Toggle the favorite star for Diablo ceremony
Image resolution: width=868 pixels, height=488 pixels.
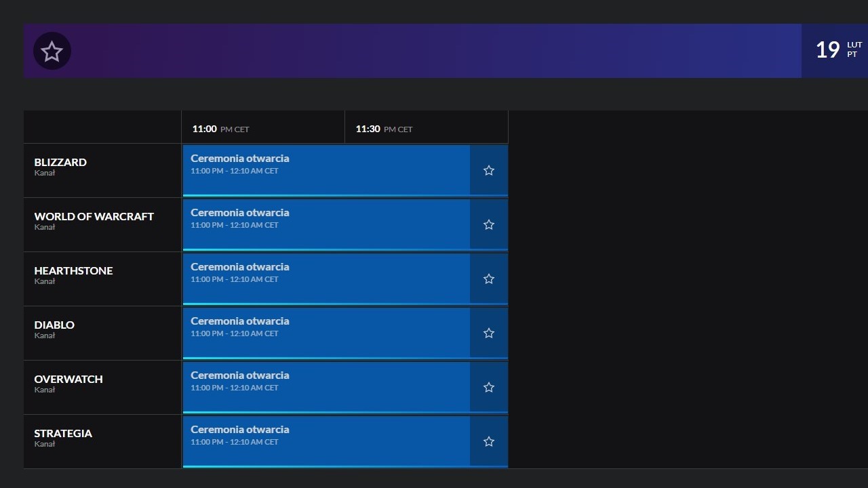pyautogui.click(x=488, y=333)
